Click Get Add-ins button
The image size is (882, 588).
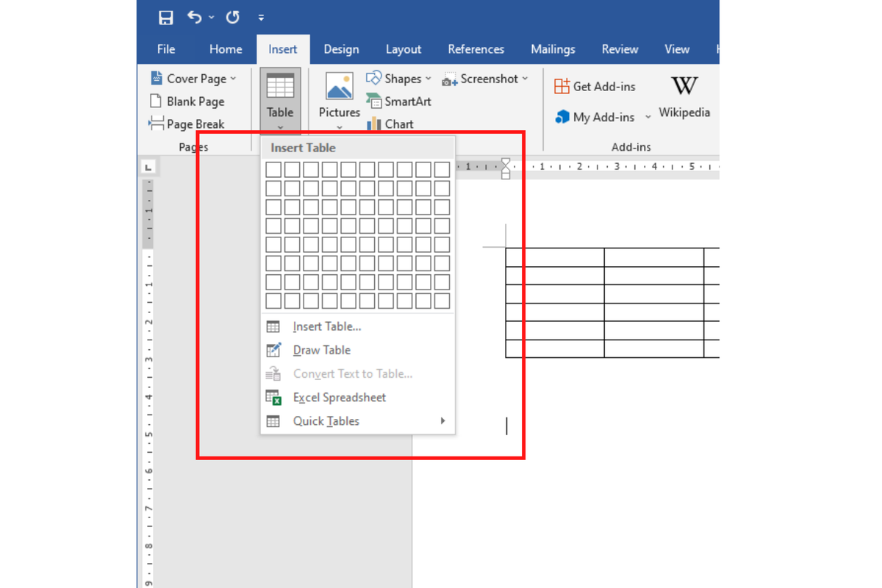coord(595,87)
